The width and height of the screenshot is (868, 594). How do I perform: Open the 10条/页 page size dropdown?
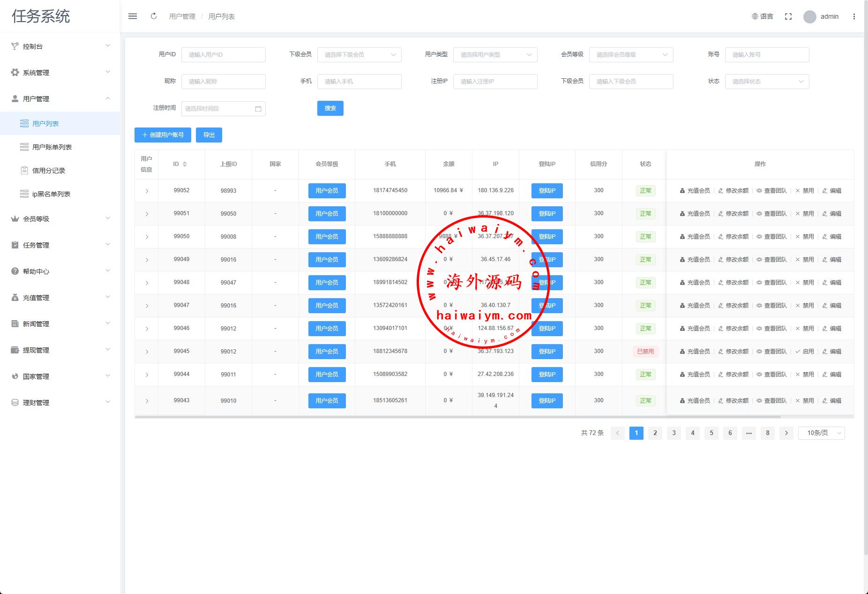(x=821, y=433)
